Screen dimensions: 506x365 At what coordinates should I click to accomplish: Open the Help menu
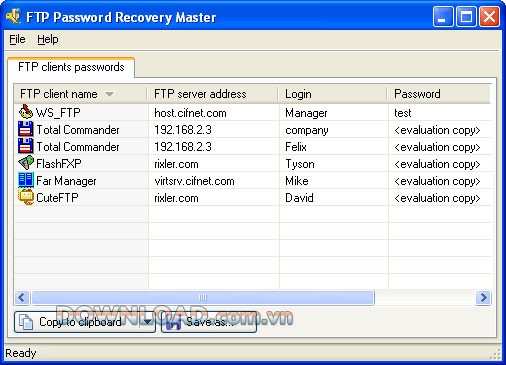coord(48,39)
